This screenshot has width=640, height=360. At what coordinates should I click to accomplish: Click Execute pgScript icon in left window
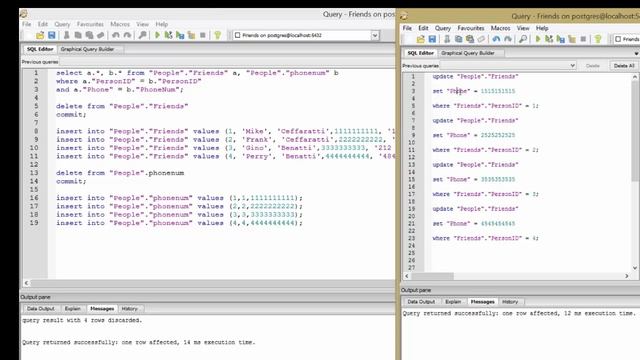[168, 36]
